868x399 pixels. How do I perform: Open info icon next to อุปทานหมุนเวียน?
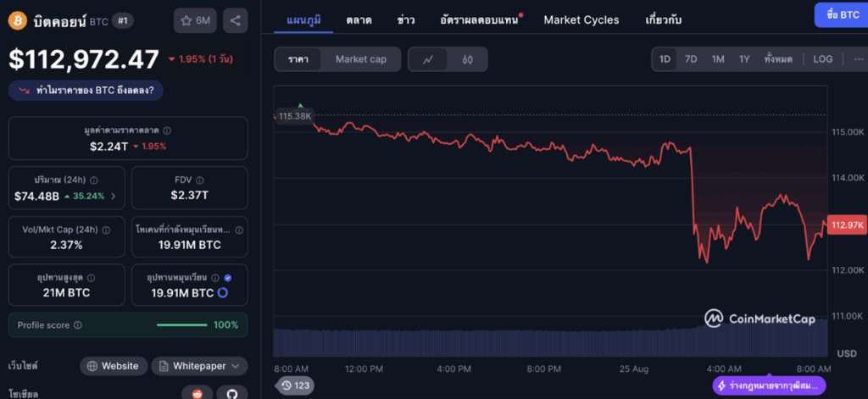point(215,278)
